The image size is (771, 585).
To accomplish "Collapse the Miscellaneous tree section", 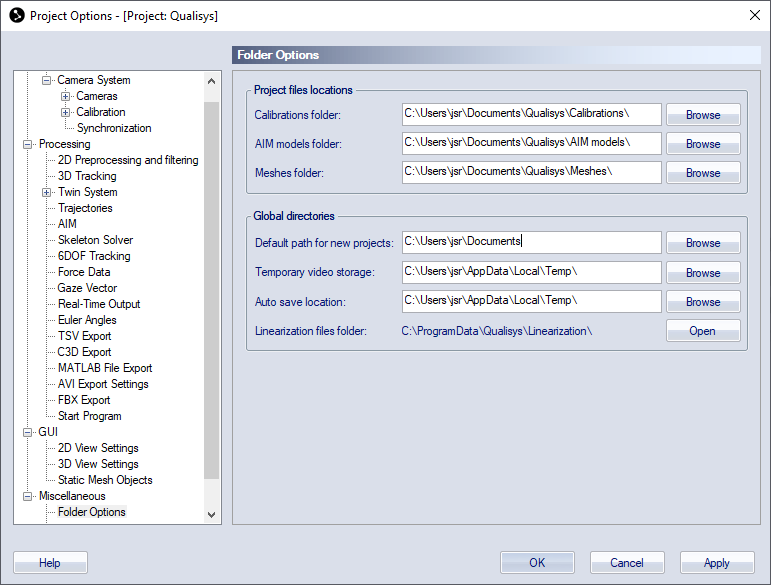I will pyautogui.click(x=28, y=497).
